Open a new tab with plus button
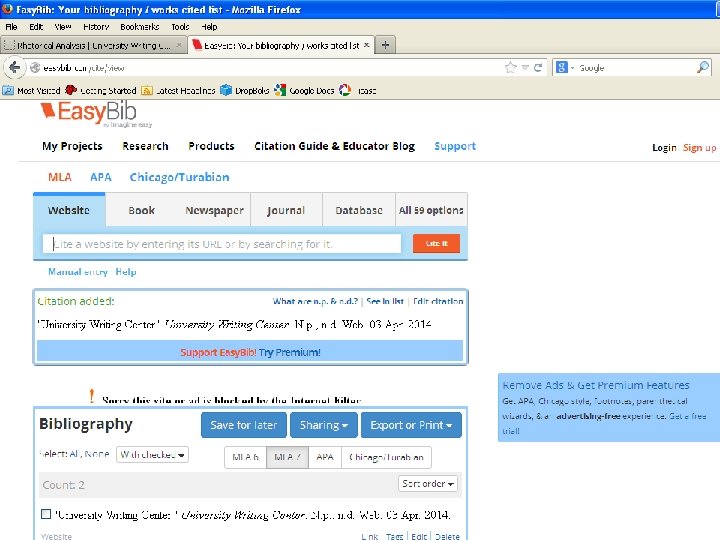Image resolution: width=720 pixels, height=540 pixels. tap(385, 45)
